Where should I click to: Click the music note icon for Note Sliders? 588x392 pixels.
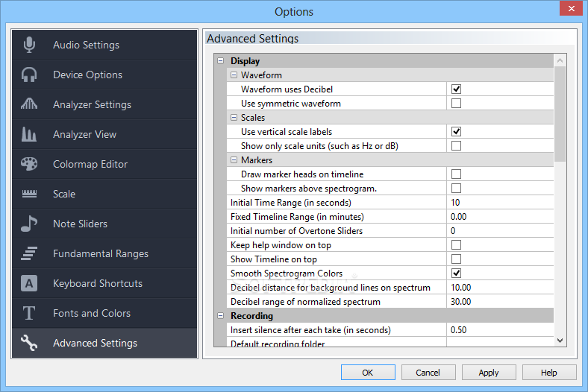pyautogui.click(x=30, y=224)
